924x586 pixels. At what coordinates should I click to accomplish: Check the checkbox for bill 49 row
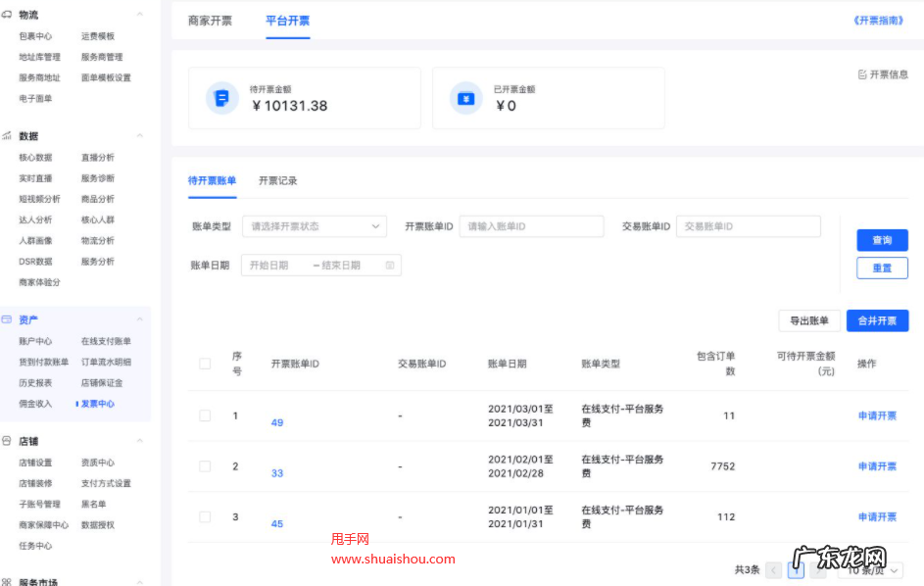click(205, 415)
